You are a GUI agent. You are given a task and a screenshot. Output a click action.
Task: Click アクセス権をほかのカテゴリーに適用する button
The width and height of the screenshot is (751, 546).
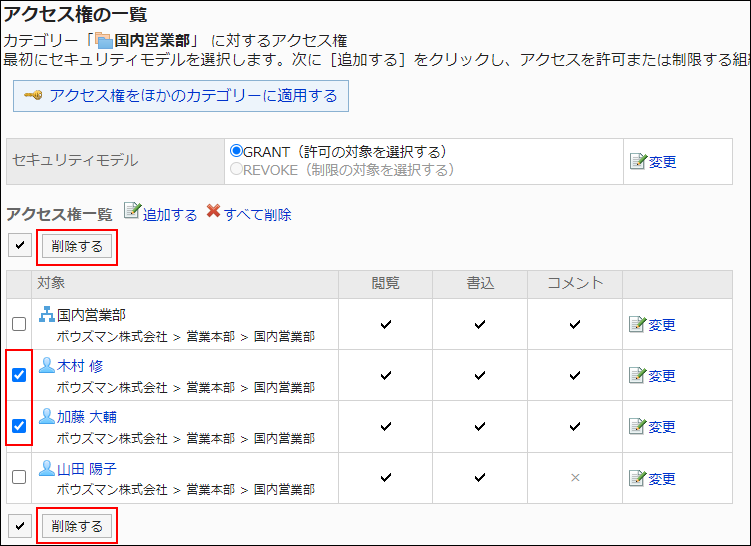coord(181,96)
